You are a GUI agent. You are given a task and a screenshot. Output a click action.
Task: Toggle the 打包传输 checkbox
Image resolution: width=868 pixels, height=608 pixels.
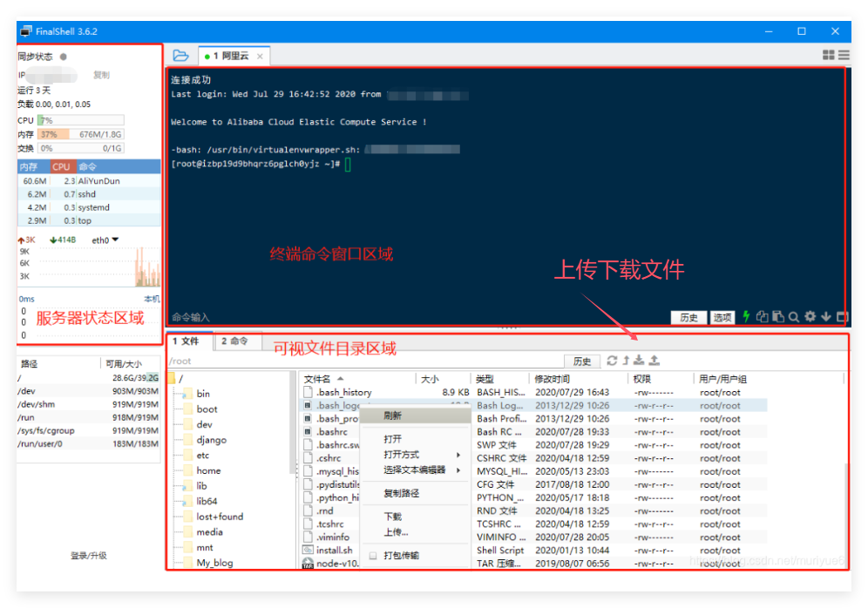click(x=373, y=556)
